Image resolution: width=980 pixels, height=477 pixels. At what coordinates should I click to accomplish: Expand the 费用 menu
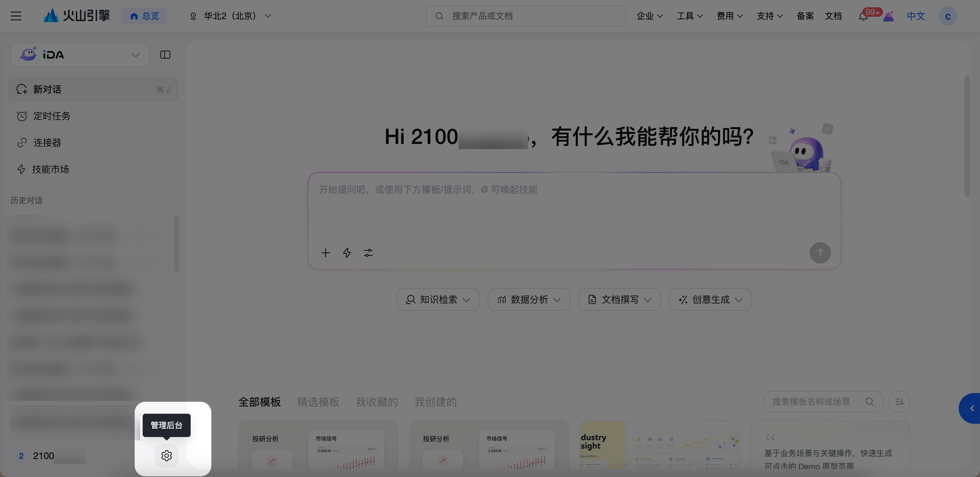pos(730,16)
